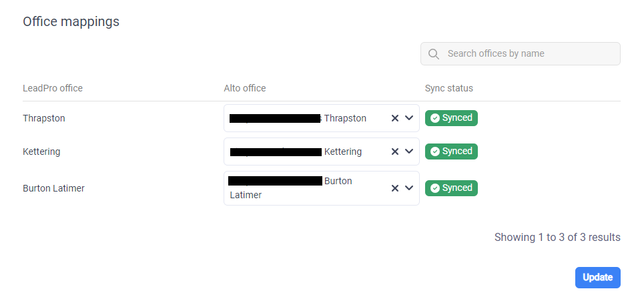Clear the Kettering Alto office selection

pos(394,151)
